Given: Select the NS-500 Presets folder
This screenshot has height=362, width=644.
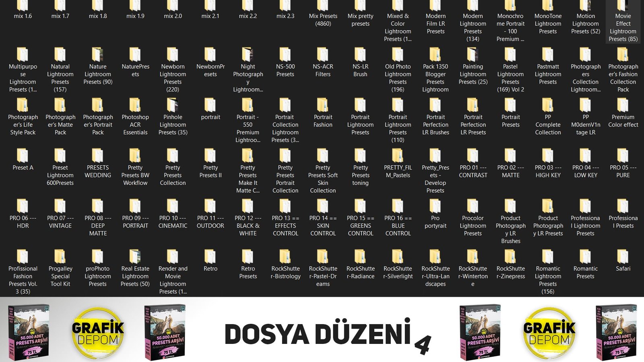Looking at the screenshot, I should [x=285, y=62].
